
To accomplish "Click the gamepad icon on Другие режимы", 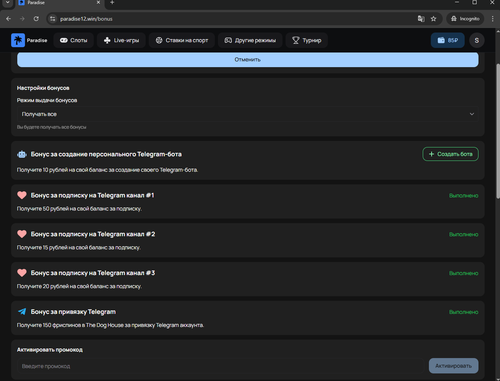I will pos(228,40).
